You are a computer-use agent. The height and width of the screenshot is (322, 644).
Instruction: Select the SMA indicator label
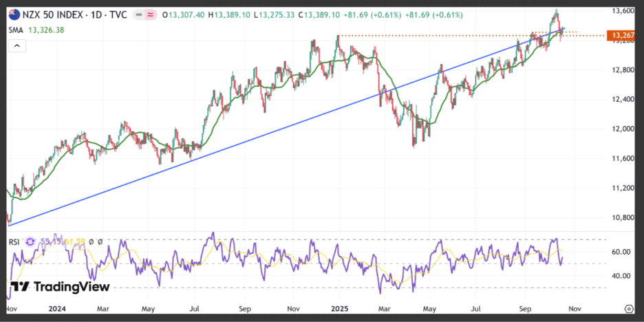tap(16, 30)
